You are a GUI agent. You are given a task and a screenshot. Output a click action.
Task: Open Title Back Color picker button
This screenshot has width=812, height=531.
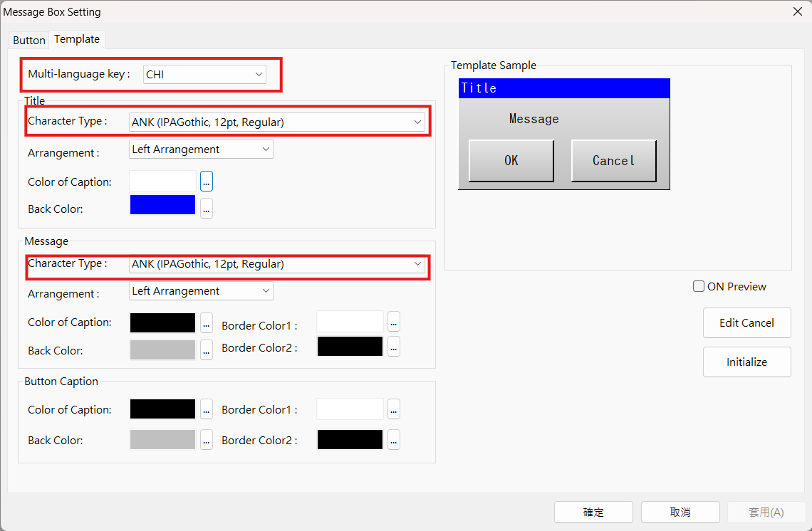pyautogui.click(x=207, y=208)
